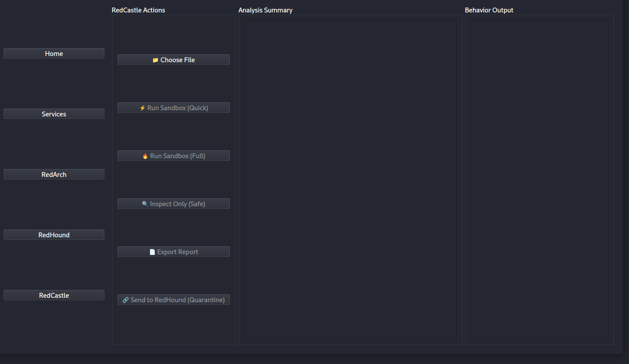
Task: Click the RedCastle Actions panel title
Action: (x=138, y=10)
